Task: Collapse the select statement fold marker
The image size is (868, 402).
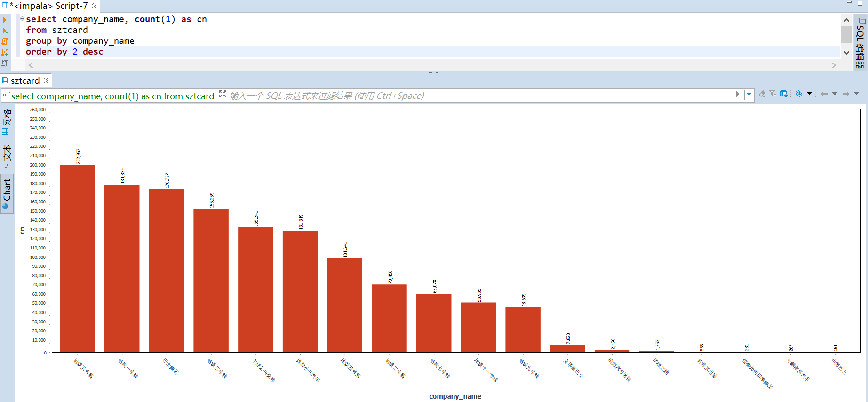Action: 22,18
